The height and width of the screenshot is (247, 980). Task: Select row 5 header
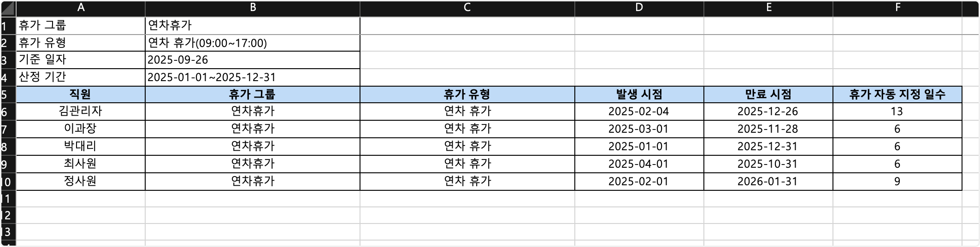click(6, 95)
